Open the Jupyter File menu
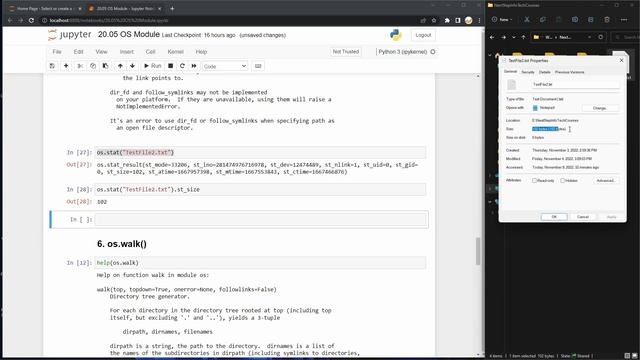Image resolution: width=640 pixels, height=360 pixels. click(57, 52)
